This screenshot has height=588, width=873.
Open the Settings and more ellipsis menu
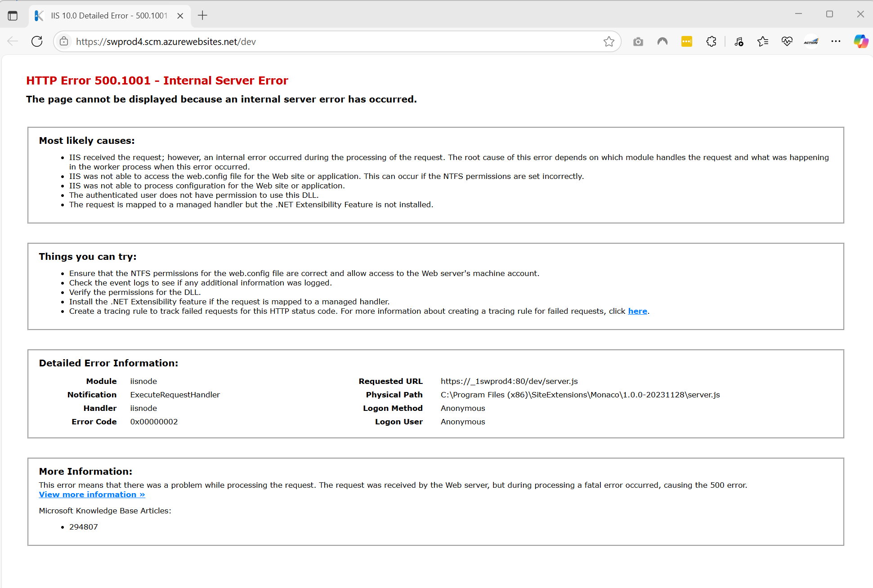[x=836, y=41]
